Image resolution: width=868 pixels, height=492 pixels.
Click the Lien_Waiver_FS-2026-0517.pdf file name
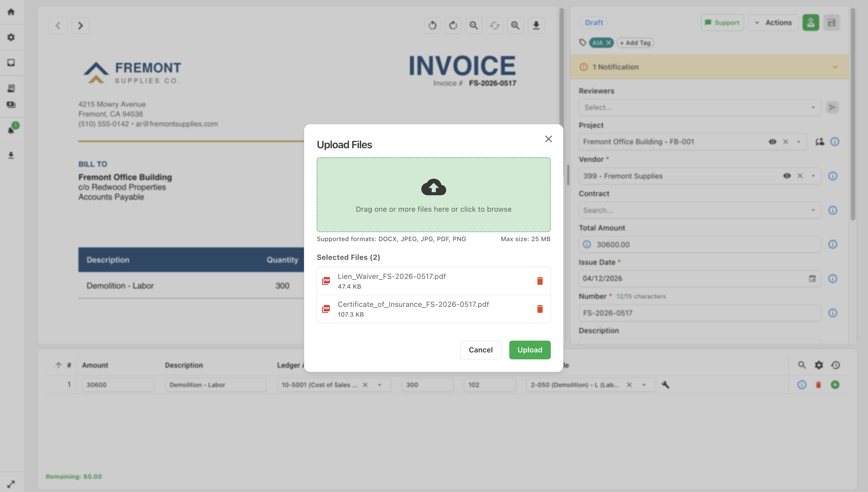coord(392,276)
